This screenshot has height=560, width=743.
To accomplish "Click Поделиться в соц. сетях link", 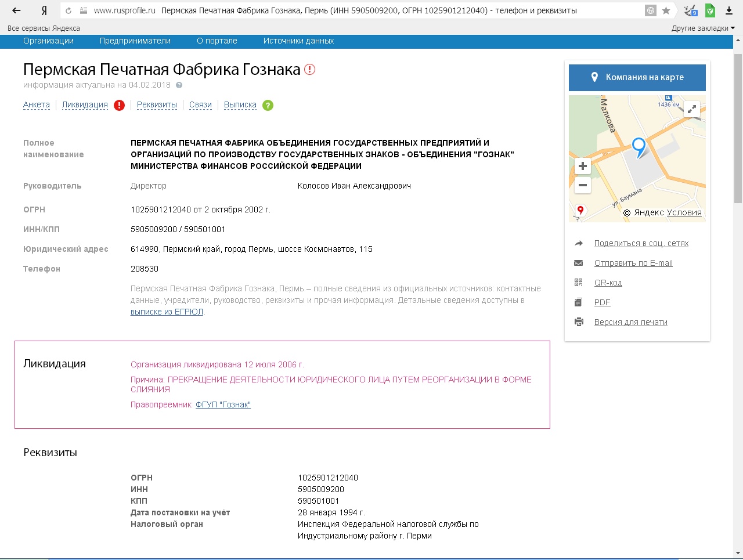I will point(641,244).
